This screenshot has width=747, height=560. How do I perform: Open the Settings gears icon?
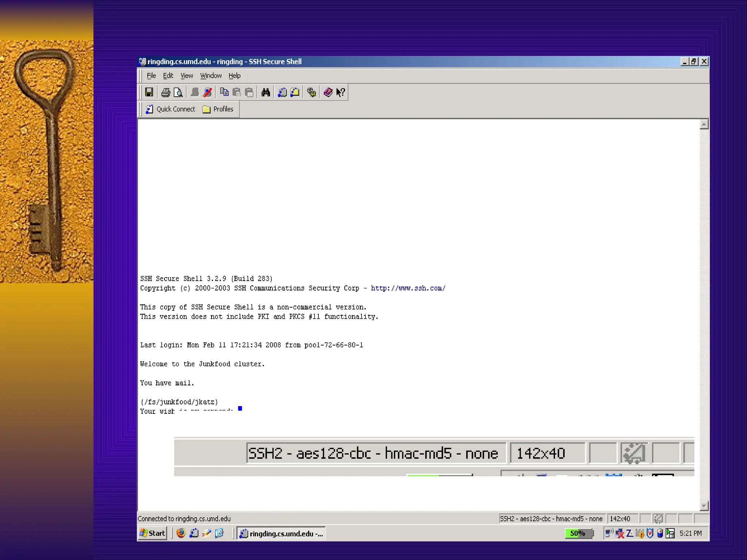[x=311, y=92]
